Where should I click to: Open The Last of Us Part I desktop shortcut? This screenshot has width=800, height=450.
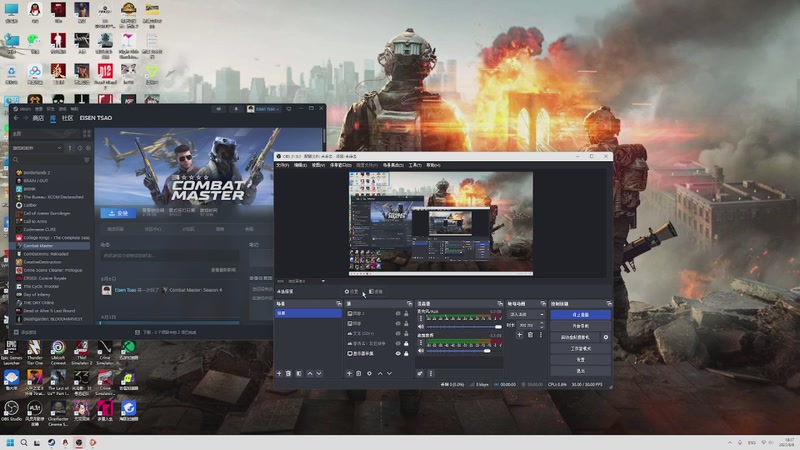(58, 382)
